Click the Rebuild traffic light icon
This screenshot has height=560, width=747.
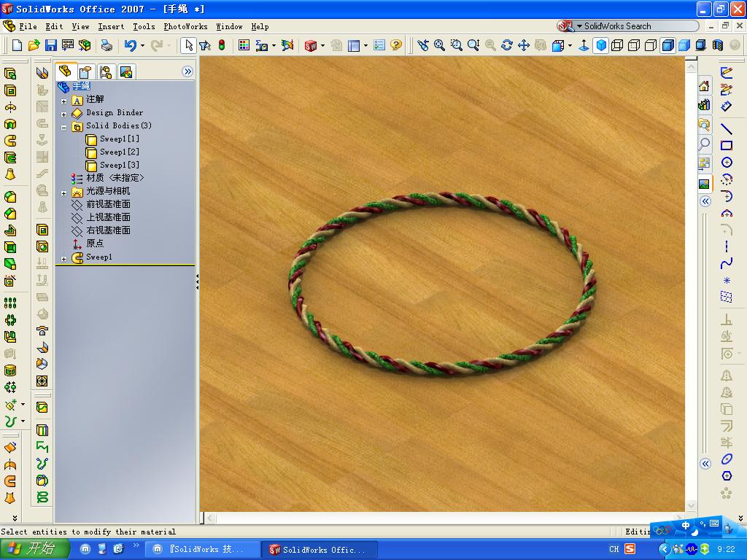[x=222, y=45]
